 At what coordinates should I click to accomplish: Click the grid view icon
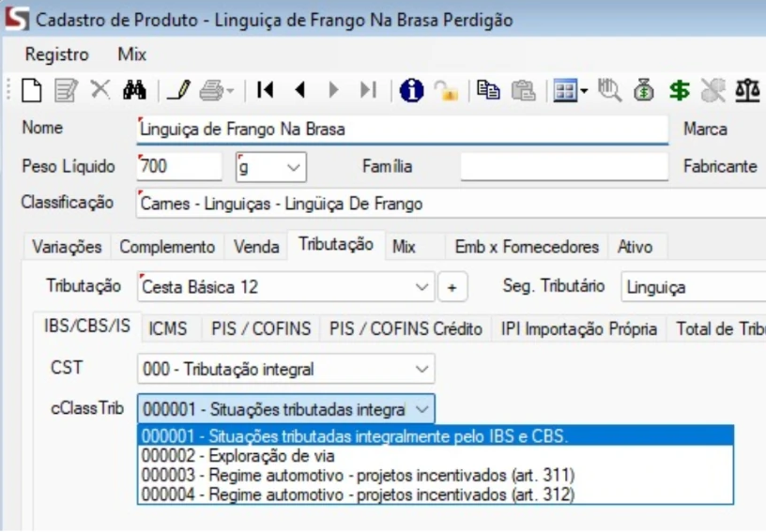click(566, 91)
